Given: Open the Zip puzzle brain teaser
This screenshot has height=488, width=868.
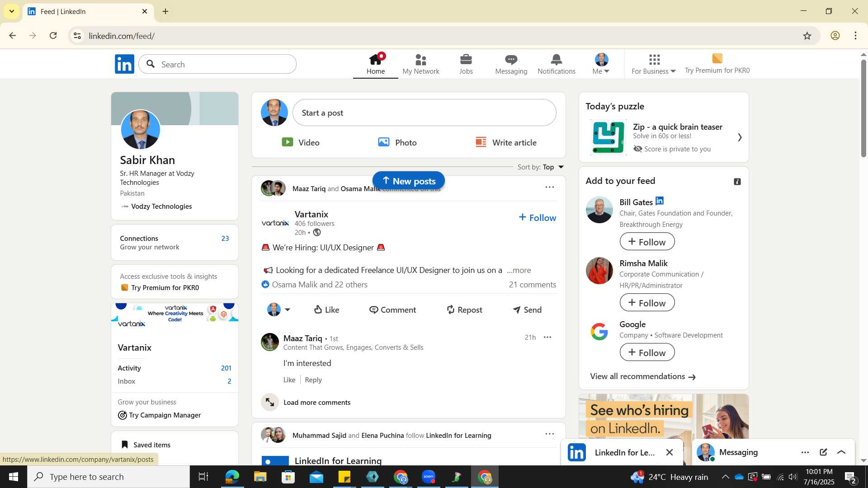Looking at the screenshot, I should [664, 137].
